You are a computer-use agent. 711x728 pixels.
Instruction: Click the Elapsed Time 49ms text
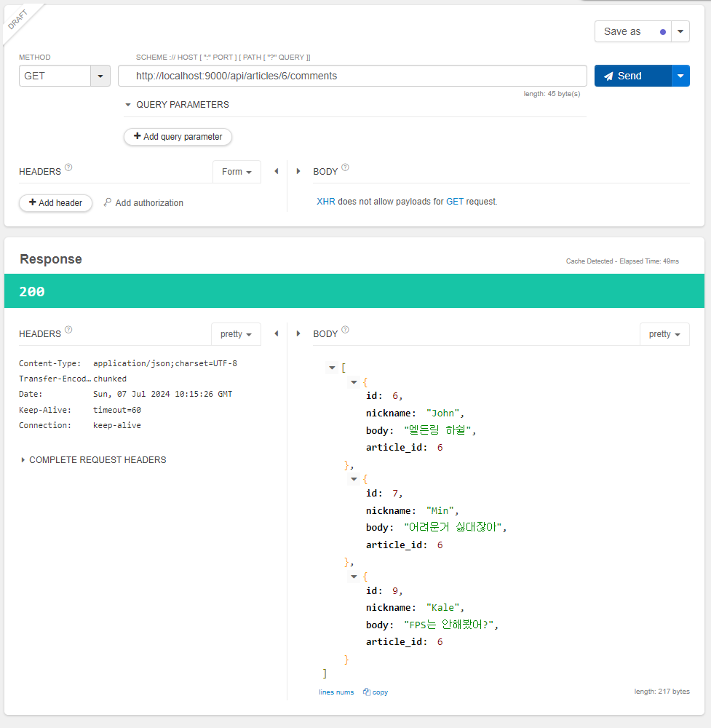pyautogui.click(x=649, y=261)
